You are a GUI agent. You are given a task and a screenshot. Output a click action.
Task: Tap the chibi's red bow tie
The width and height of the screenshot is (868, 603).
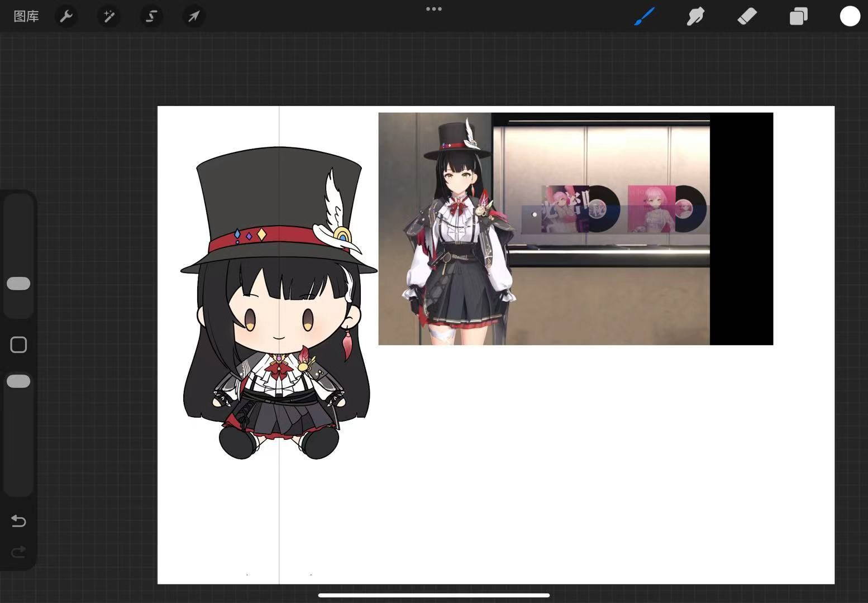tap(278, 367)
